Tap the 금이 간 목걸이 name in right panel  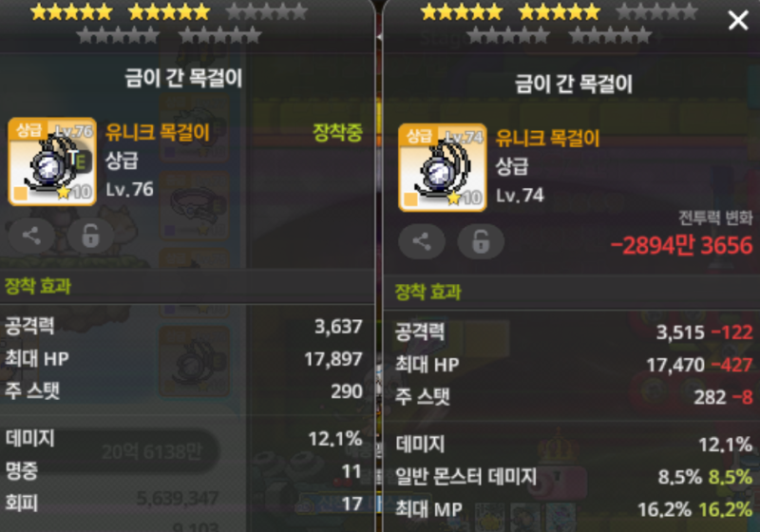(x=574, y=85)
